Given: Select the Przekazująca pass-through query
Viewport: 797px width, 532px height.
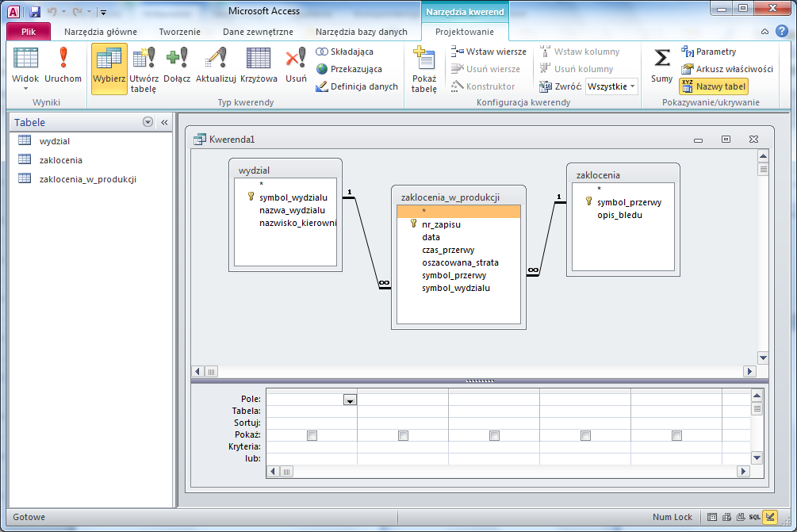Looking at the screenshot, I should point(349,69).
